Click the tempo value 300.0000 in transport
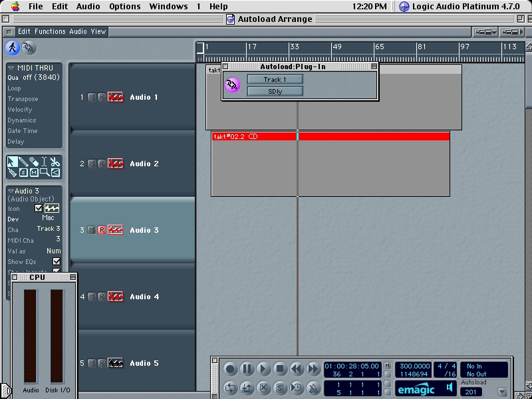The image size is (532, 399). 414,366
